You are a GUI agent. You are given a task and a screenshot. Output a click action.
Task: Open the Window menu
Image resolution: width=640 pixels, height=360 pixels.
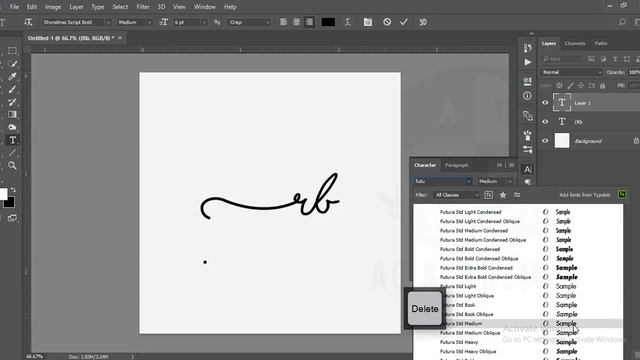(x=204, y=7)
